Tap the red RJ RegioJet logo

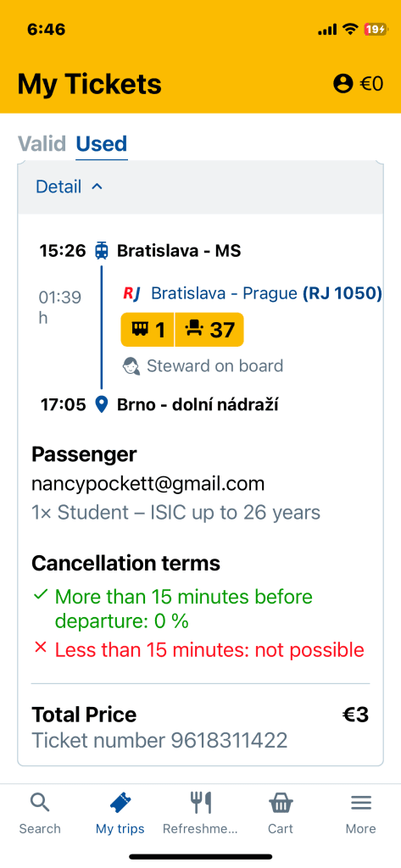131,292
